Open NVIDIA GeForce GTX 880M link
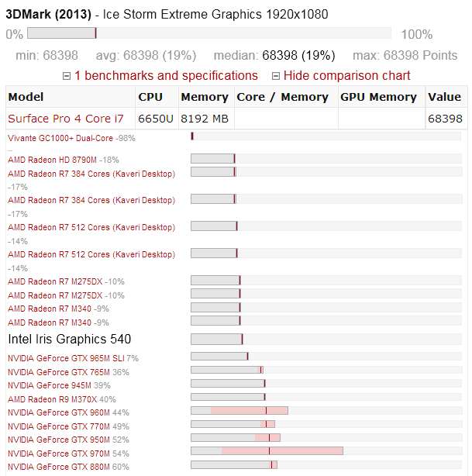This screenshot has width=472, height=476. (59, 467)
